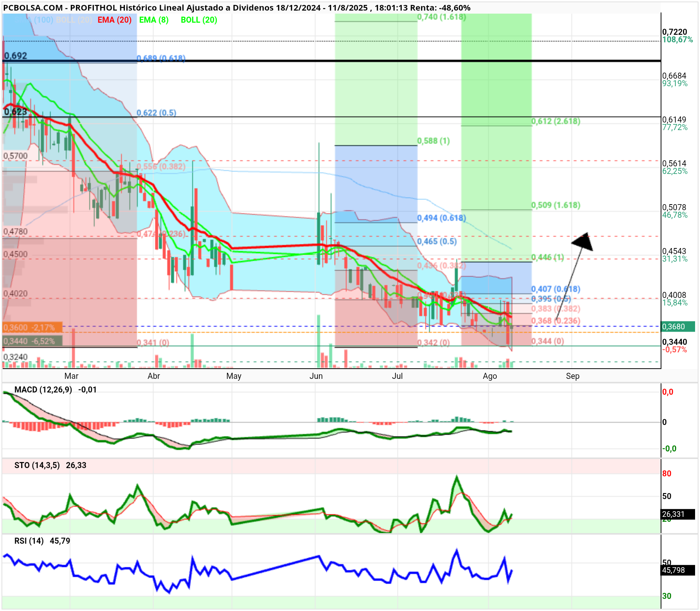Click the 0,588 (1) Fibonacci label
Image resolution: width=700 pixels, height=611 pixels.
pos(434,141)
